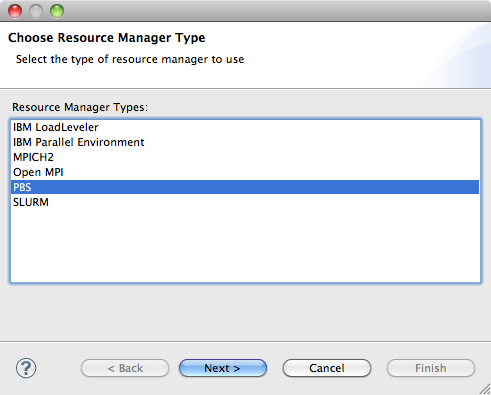Select IBM LoadLeveler resource manager
This screenshot has width=491, height=395.
coord(245,127)
